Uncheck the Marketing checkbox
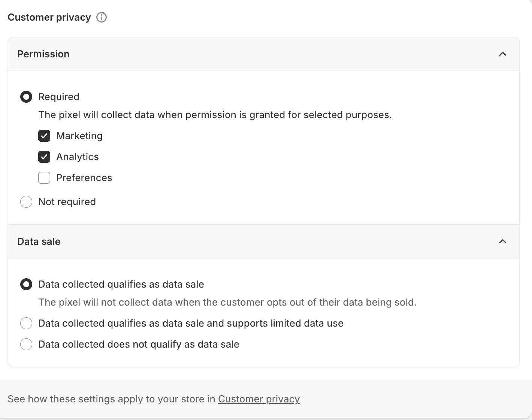 click(x=44, y=136)
